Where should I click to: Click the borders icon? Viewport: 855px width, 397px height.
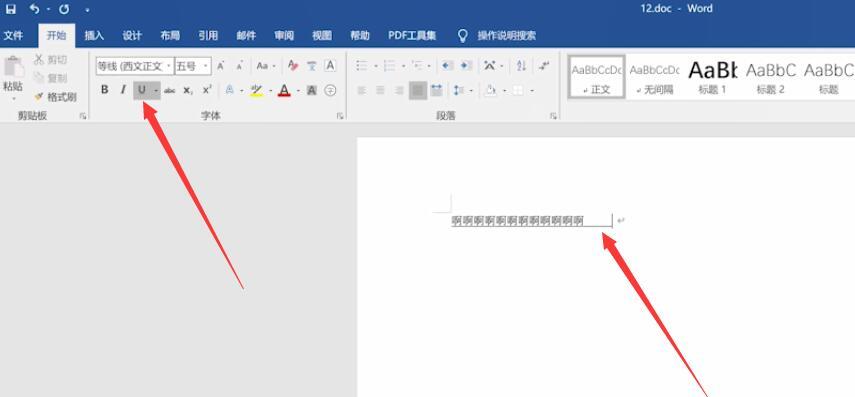(517, 90)
